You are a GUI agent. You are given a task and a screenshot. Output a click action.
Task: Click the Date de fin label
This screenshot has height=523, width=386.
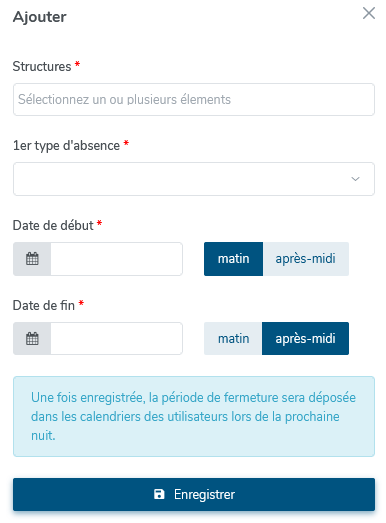pyautogui.click(x=44, y=305)
